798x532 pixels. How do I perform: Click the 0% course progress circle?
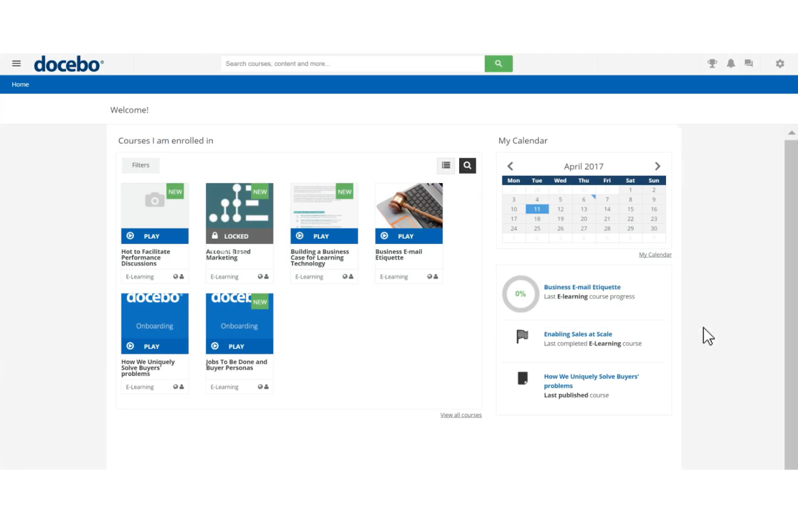pos(520,294)
